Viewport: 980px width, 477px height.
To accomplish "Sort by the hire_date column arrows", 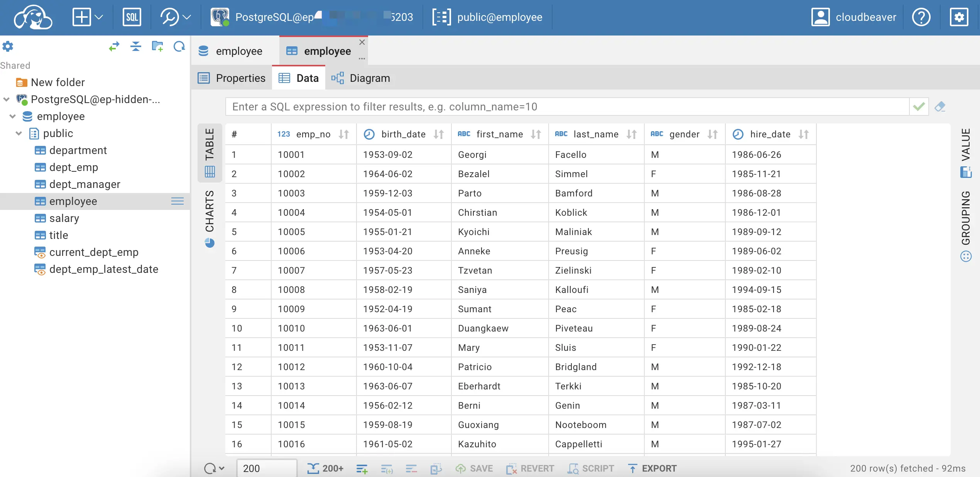I will point(804,134).
